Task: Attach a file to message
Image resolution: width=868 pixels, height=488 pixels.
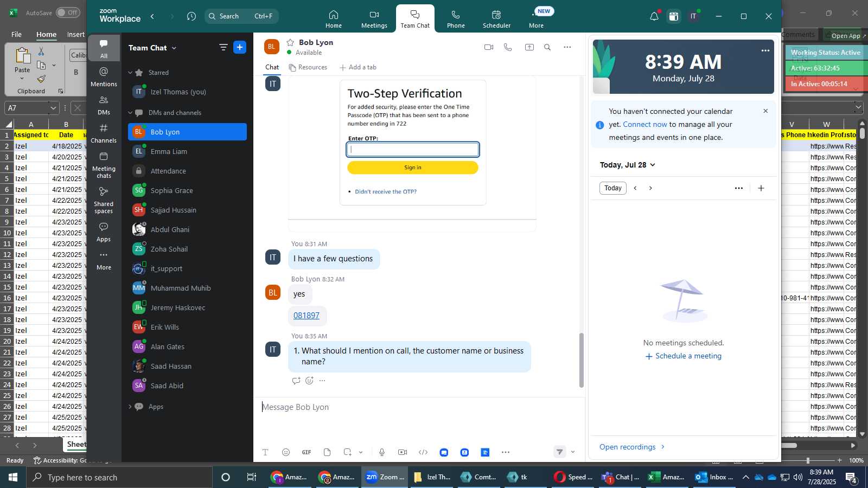Action: click(327, 452)
